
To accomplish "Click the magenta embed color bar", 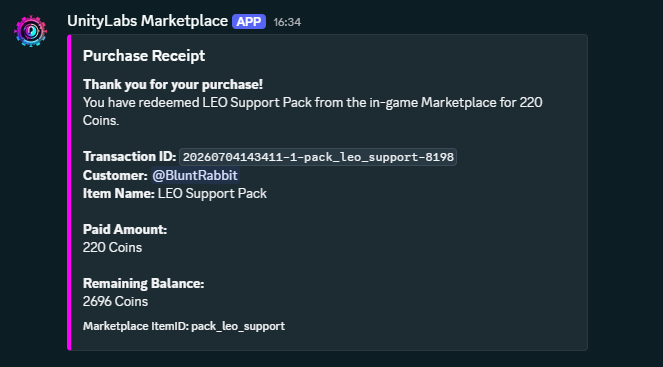I will click(x=69, y=192).
